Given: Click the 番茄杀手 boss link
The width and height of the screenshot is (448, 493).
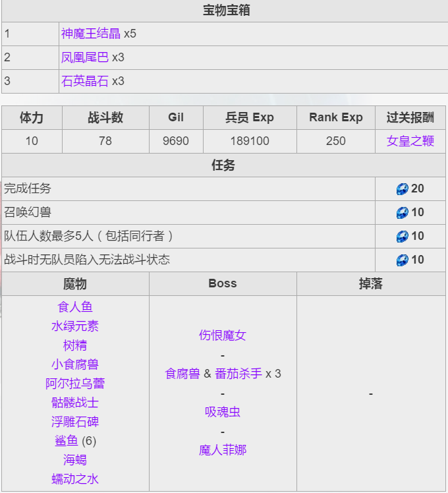Looking at the screenshot, I should coord(238,374).
